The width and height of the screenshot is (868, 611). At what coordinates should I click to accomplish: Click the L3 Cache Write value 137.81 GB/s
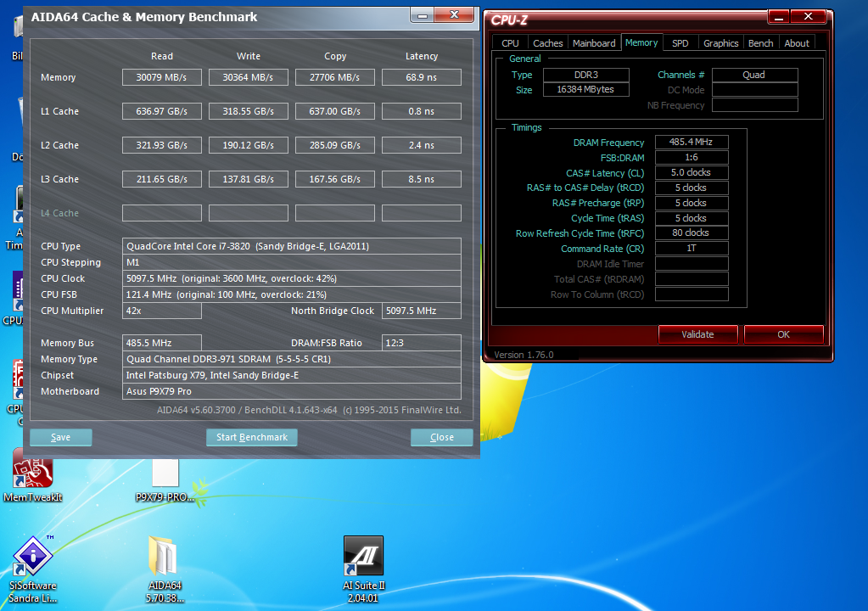[248, 179]
